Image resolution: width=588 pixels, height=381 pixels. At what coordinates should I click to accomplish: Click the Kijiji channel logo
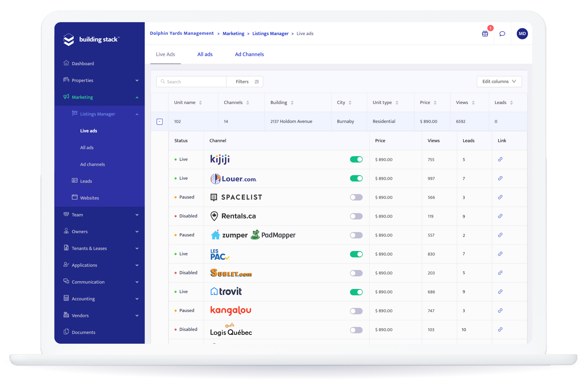click(220, 159)
